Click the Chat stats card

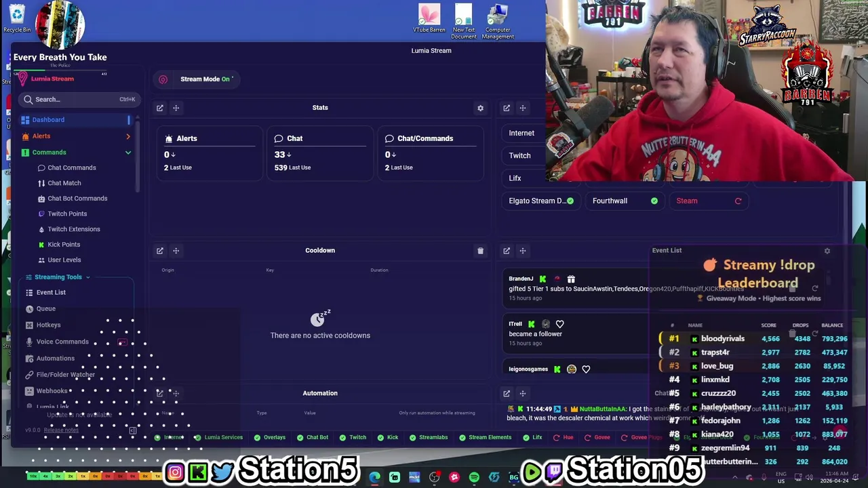tap(319, 152)
